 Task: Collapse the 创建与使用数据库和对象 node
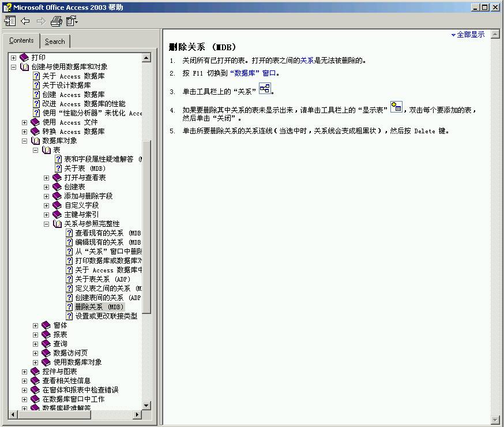[x=13, y=67]
